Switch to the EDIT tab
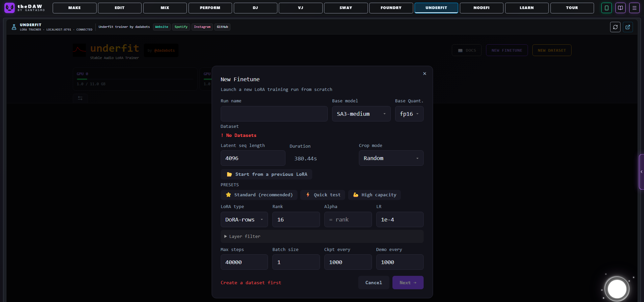The height and width of the screenshot is (302, 644). (120, 8)
